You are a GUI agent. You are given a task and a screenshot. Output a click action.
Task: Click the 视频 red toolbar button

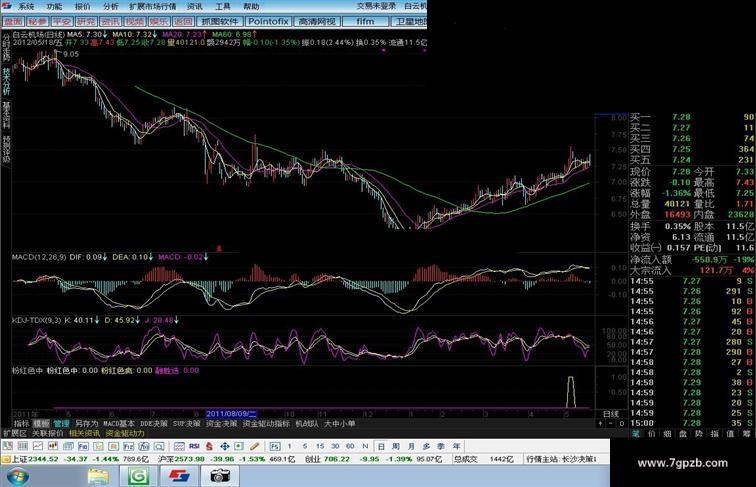(135, 21)
